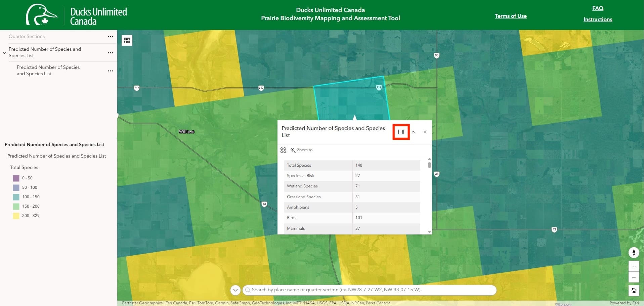The width and height of the screenshot is (644, 306).
Task: Click the Amphibians row
Action: tap(352, 207)
